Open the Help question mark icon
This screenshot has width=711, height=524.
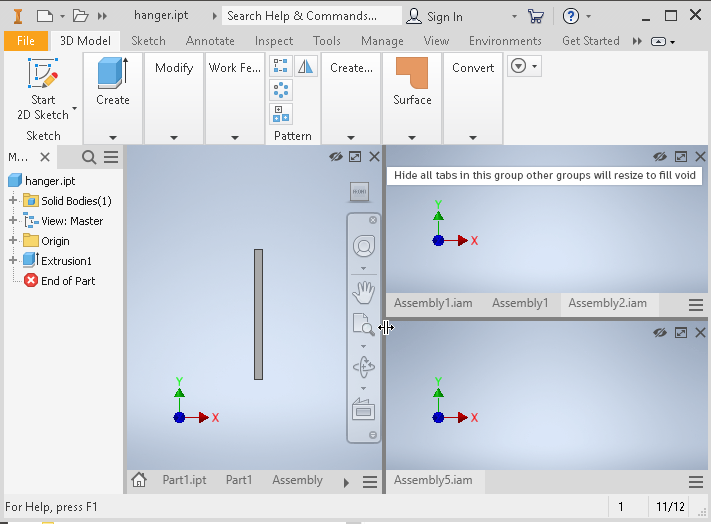click(570, 16)
